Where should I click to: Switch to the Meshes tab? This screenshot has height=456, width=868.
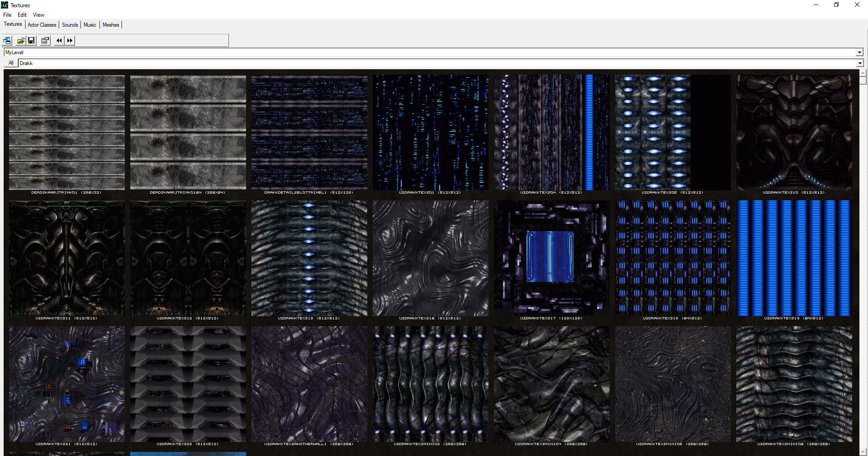click(x=111, y=25)
